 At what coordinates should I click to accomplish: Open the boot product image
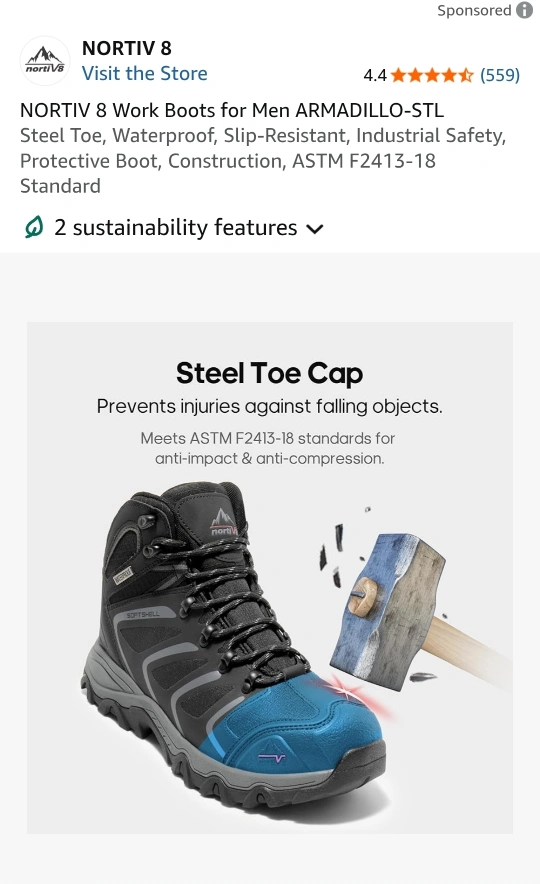point(270,577)
